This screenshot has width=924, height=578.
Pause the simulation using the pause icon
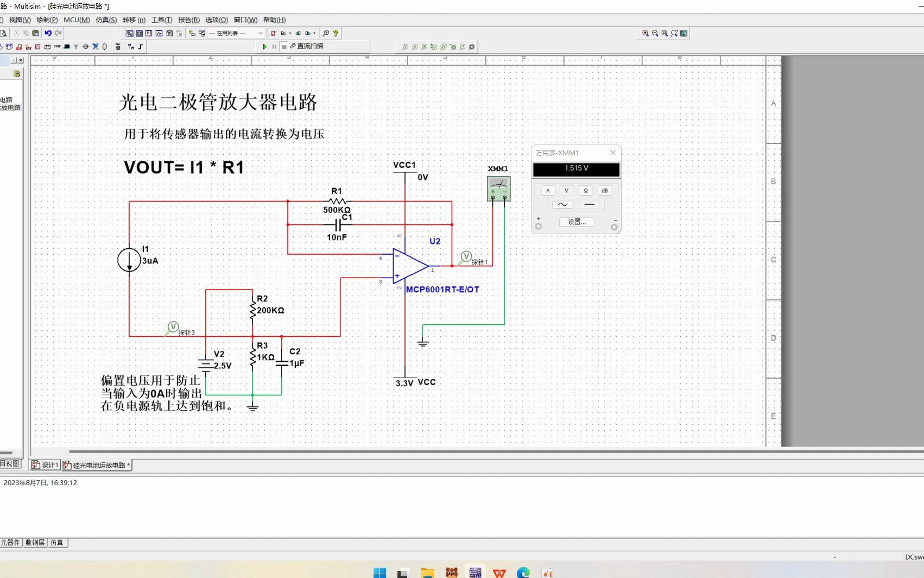[274, 47]
